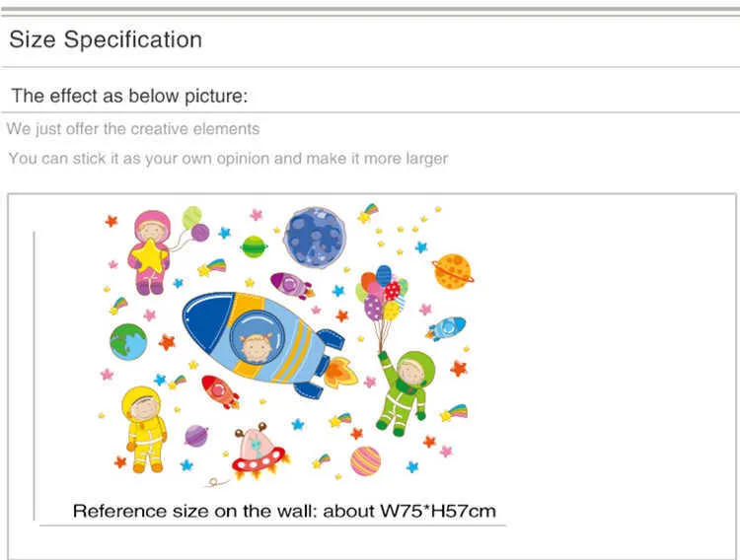
Task: Select the orange ringed planet
Action: tap(452, 271)
